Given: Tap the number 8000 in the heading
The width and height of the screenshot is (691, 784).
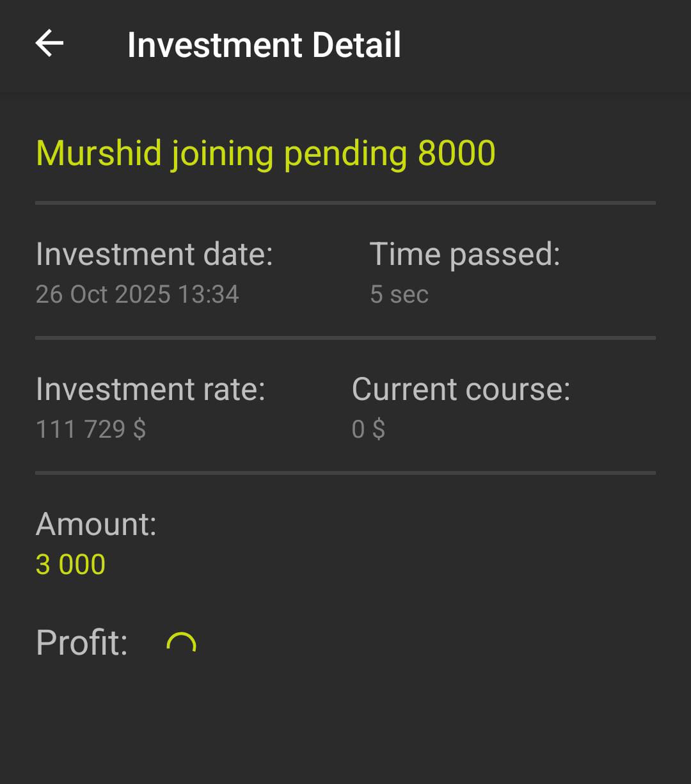Looking at the screenshot, I should point(456,154).
